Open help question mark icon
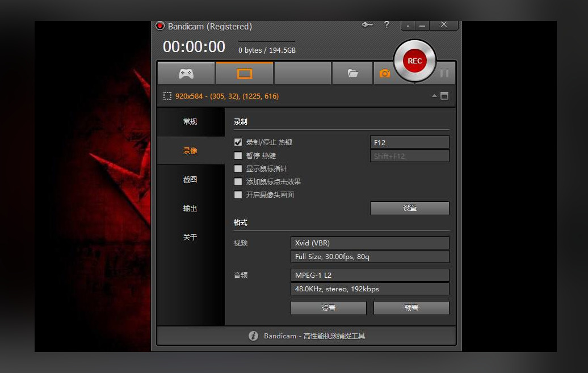Image resolution: width=588 pixels, height=373 pixels. (387, 25)
